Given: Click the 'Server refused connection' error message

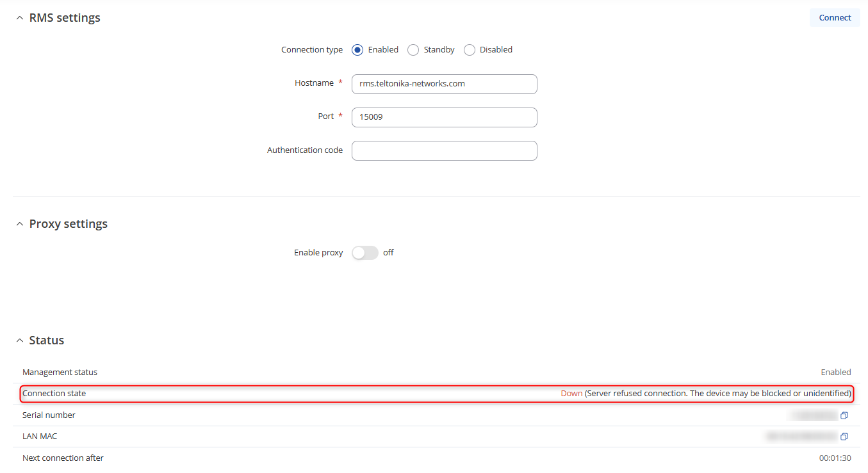Looking at the screenshot, I should [x=717, y=394].
